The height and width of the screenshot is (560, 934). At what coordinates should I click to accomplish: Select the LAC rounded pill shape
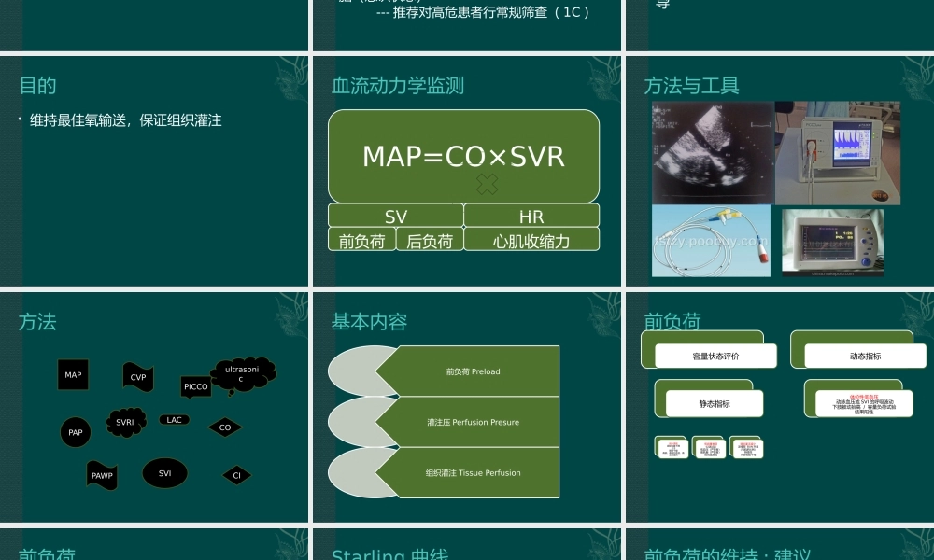(174, 419)
